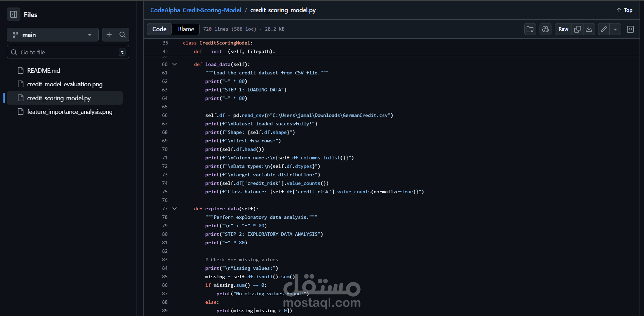644x316 pixels.
Task: Click the Files panel heading
Action: 30,15
